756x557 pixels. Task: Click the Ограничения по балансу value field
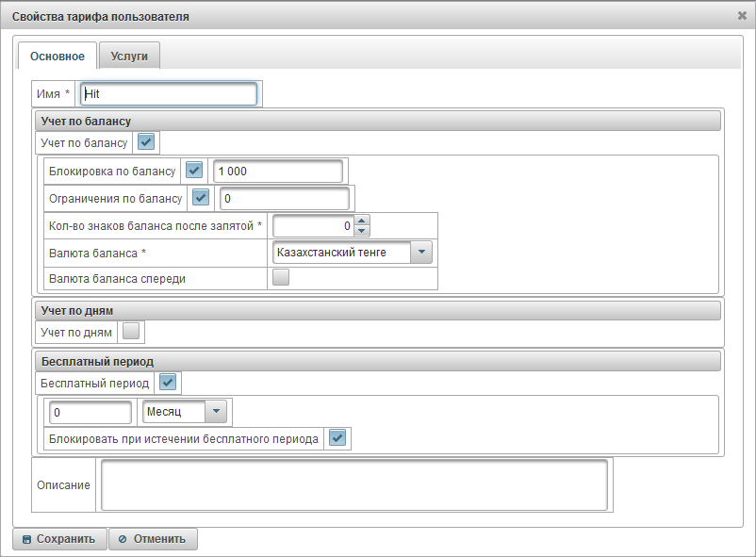tap(284, 198)
